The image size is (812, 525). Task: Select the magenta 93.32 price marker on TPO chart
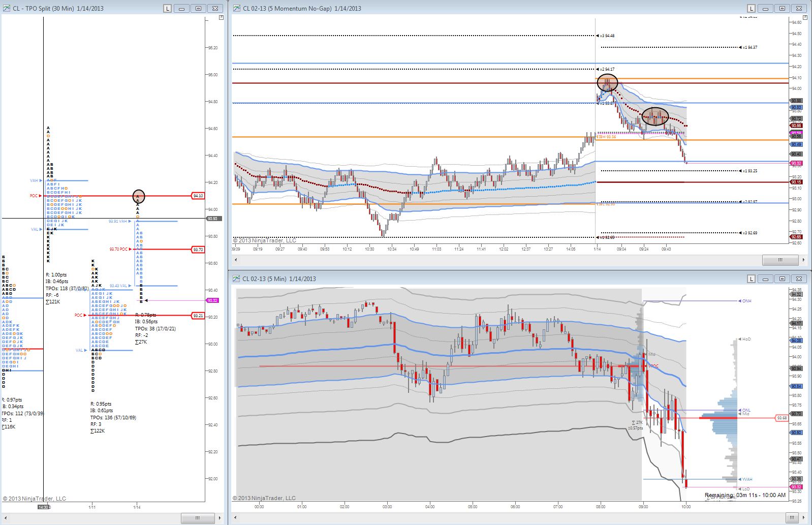click(212, 300)
